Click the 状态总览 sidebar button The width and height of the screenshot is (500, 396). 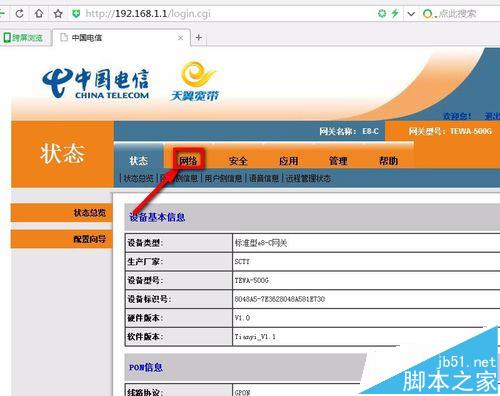61,213
